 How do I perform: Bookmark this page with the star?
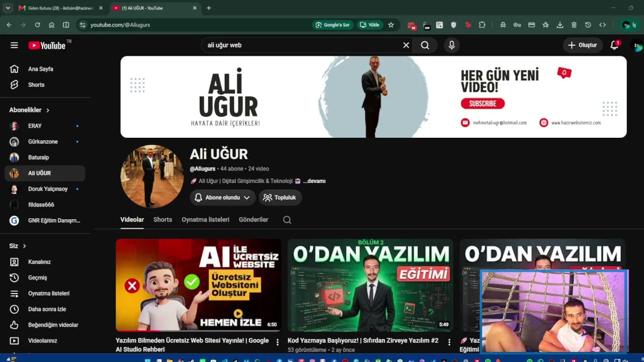(391, 25)
